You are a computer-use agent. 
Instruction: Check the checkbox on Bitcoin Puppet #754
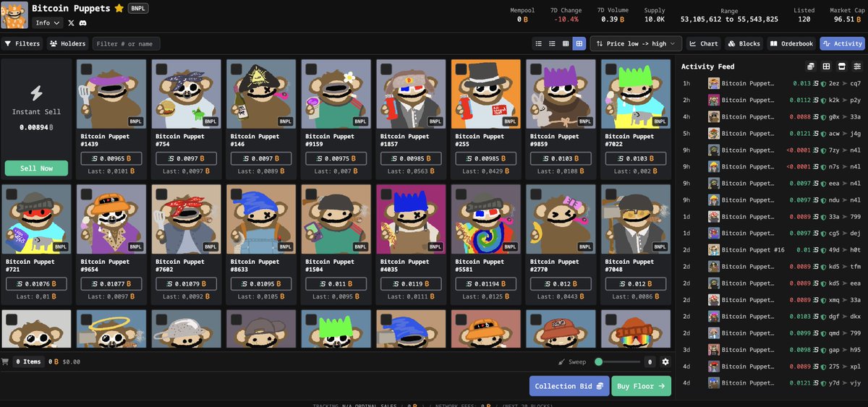pos(161,69)
